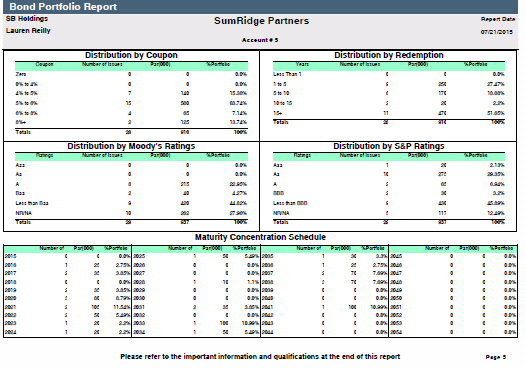The image size is (525, 368).
Task: Click the Distribution by Moody's Ratings heading
Action: pos(131,146)
